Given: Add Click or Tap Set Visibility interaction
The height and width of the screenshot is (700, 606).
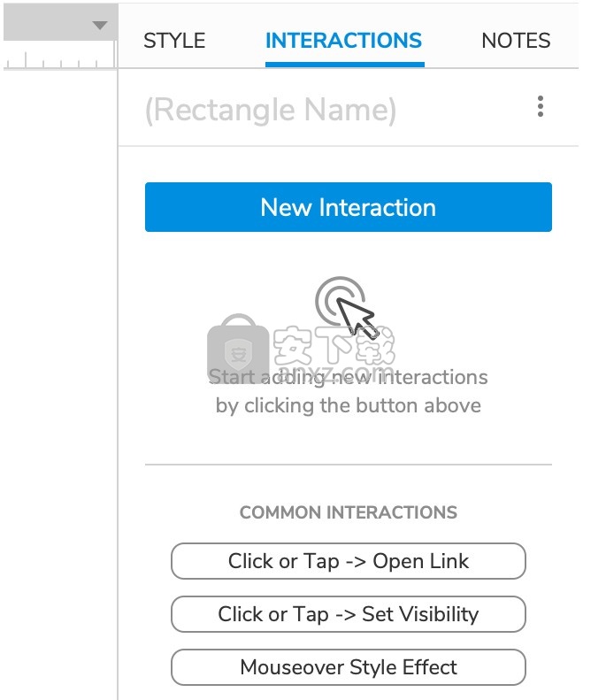Looking at the screenshot, I should point(348,614).
